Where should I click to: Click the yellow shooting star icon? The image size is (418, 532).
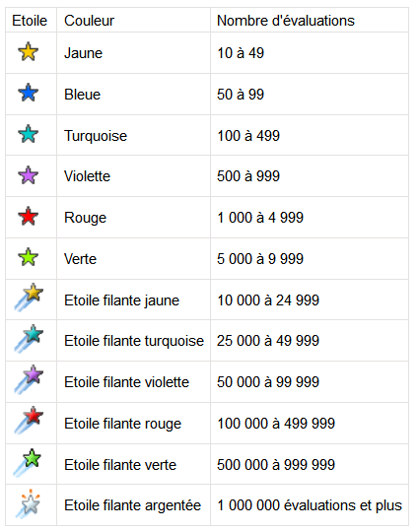pos(29,298)
